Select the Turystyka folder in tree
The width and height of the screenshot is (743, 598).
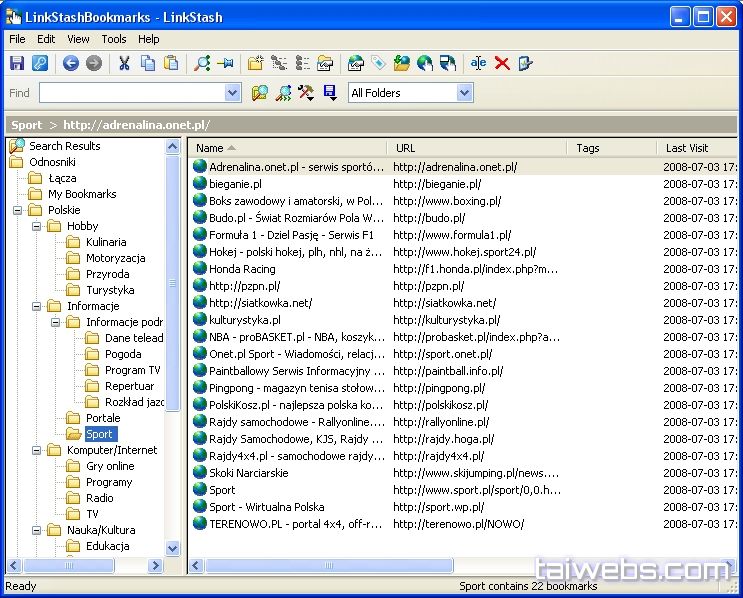point(110,290)
